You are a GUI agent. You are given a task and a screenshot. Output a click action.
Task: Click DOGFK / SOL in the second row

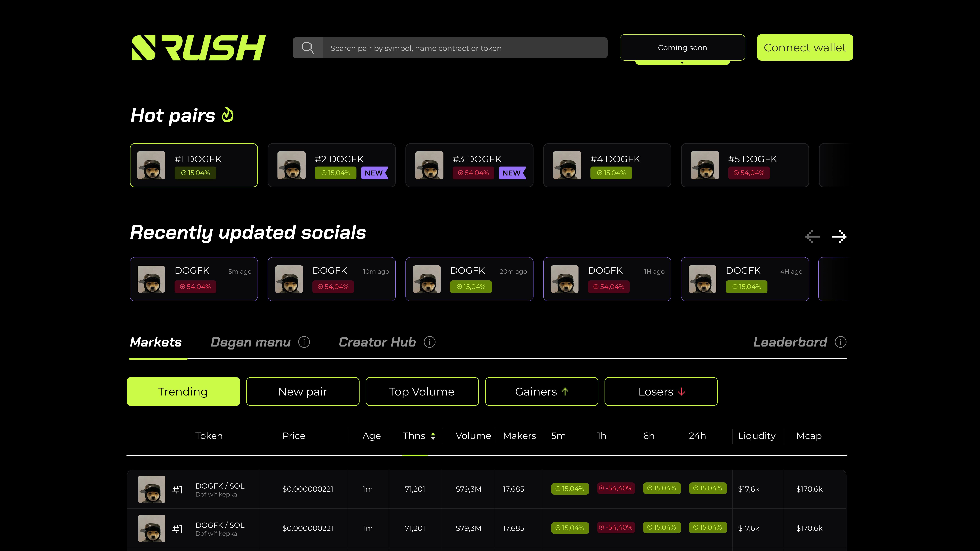(220, 525)
